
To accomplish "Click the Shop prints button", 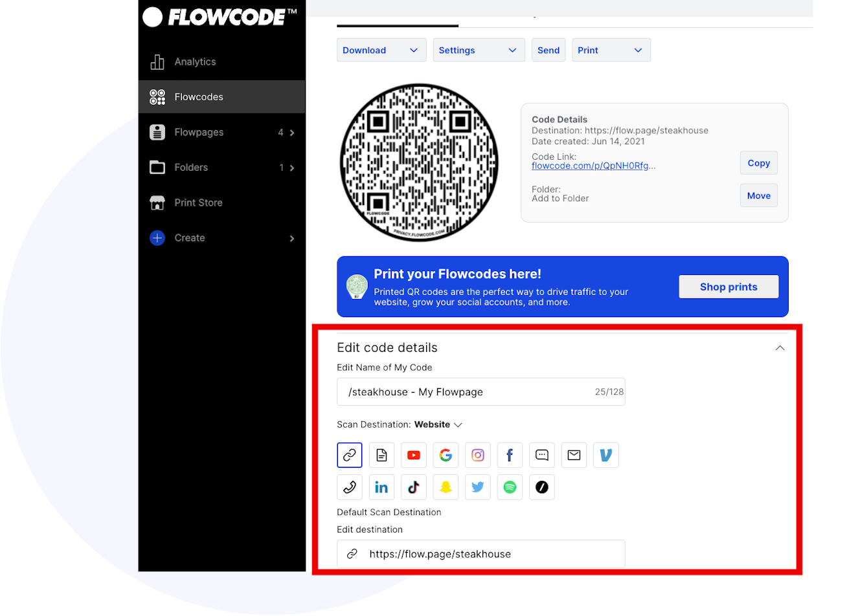I will pos(728,287).
